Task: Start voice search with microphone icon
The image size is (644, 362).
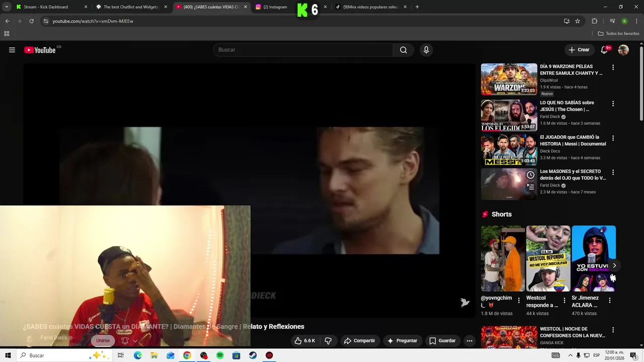Action: coord(426,50)
